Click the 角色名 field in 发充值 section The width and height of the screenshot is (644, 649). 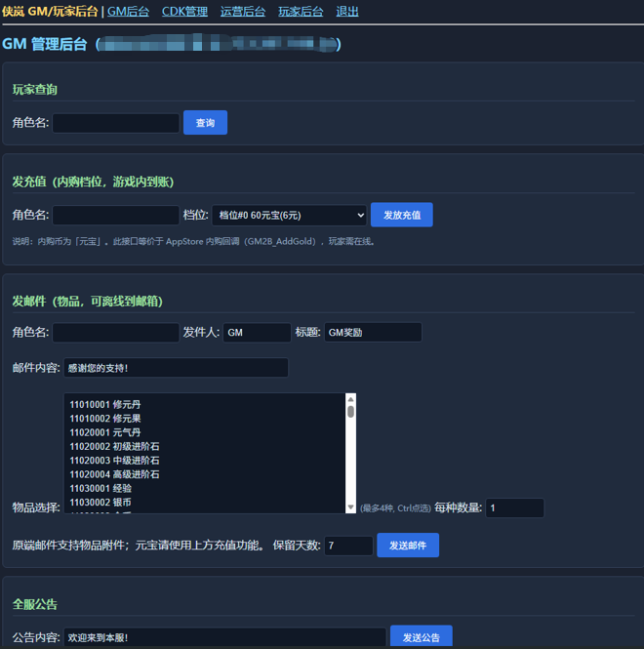(116, 216)
